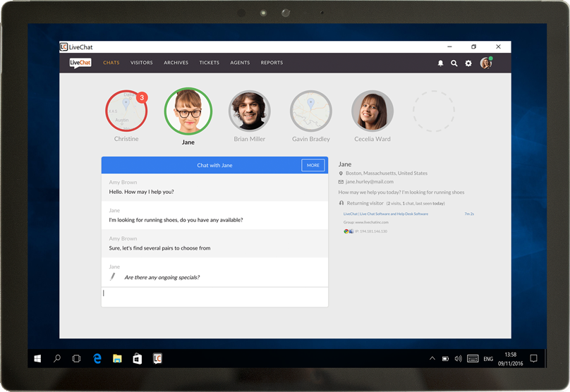Open the notifications bell icon

click(x=440, y=63)
